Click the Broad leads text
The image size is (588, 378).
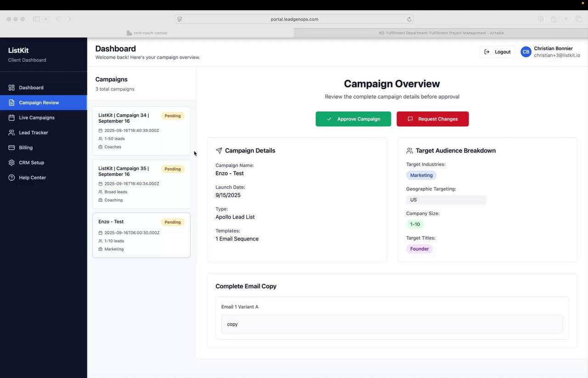coord(116,192)
